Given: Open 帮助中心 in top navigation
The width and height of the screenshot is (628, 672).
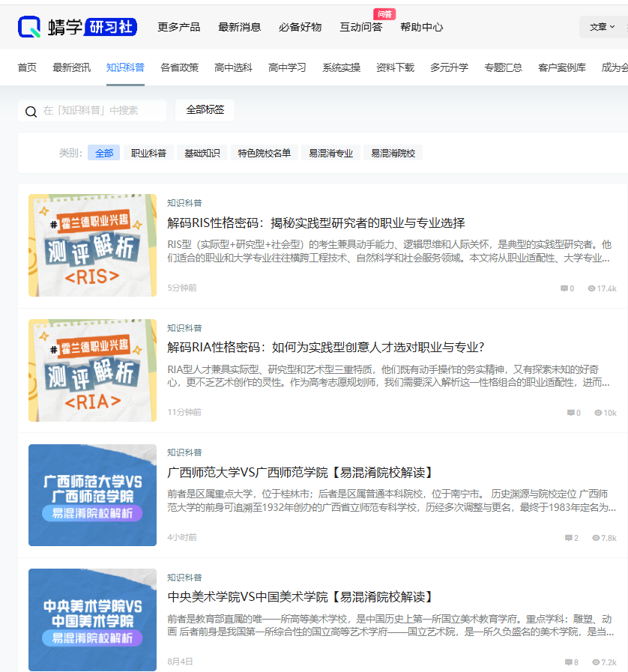Looking at the screenshot, I should (422, 27).
